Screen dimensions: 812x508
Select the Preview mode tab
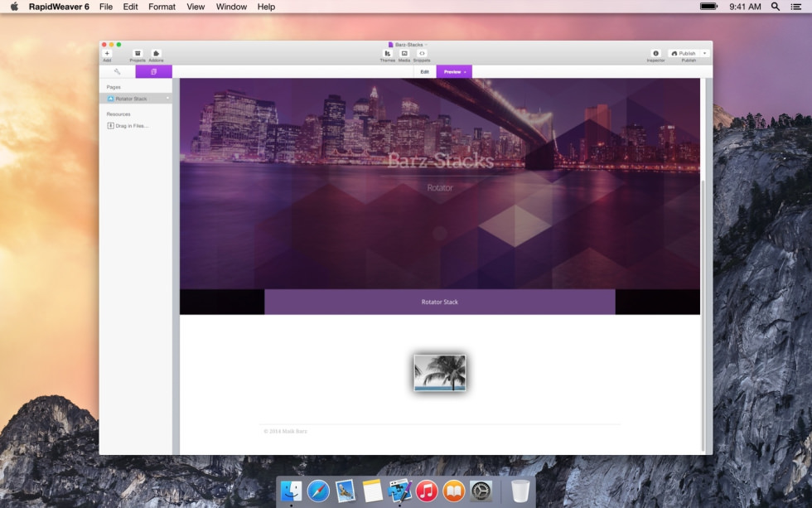tap(454, 72)
